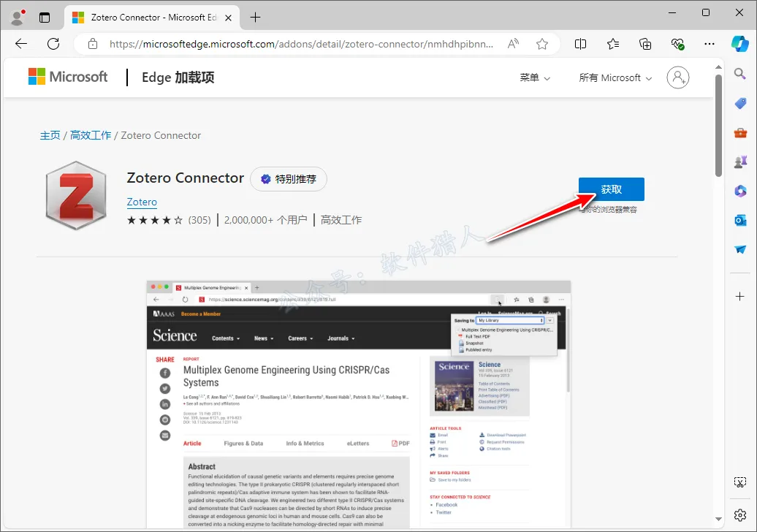Viewport: 757px width, 532px height.
Task: Open split screen icon
Action: 580,44
